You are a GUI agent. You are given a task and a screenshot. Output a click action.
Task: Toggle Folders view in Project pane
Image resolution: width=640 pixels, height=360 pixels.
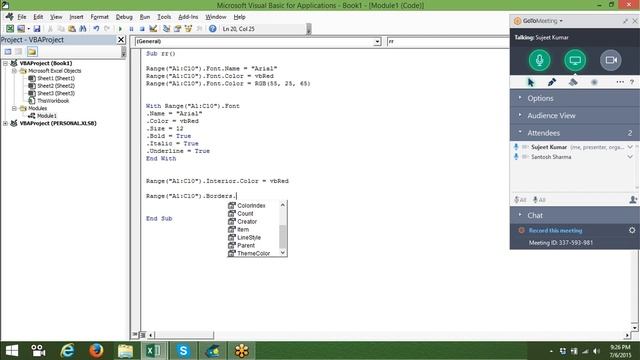point(32,51)
